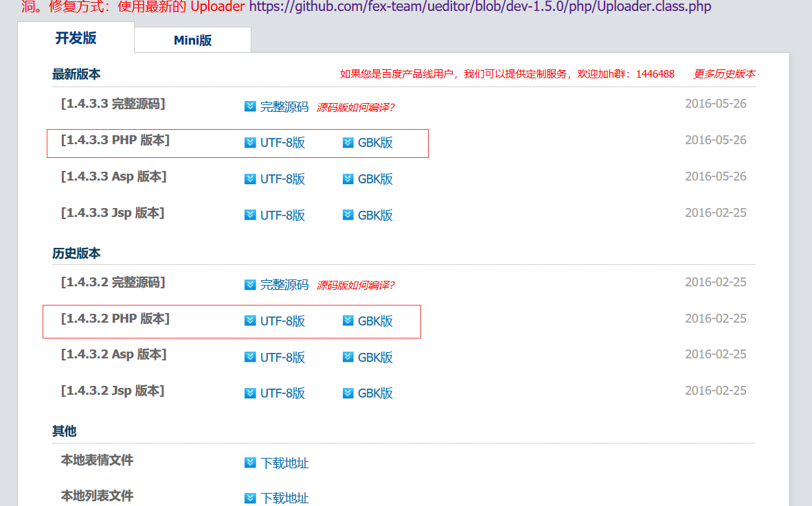This screenshot has width=812, height=506.
Task: Download 1.4.3.2 完整源码 link
Action: click(284, 284)
